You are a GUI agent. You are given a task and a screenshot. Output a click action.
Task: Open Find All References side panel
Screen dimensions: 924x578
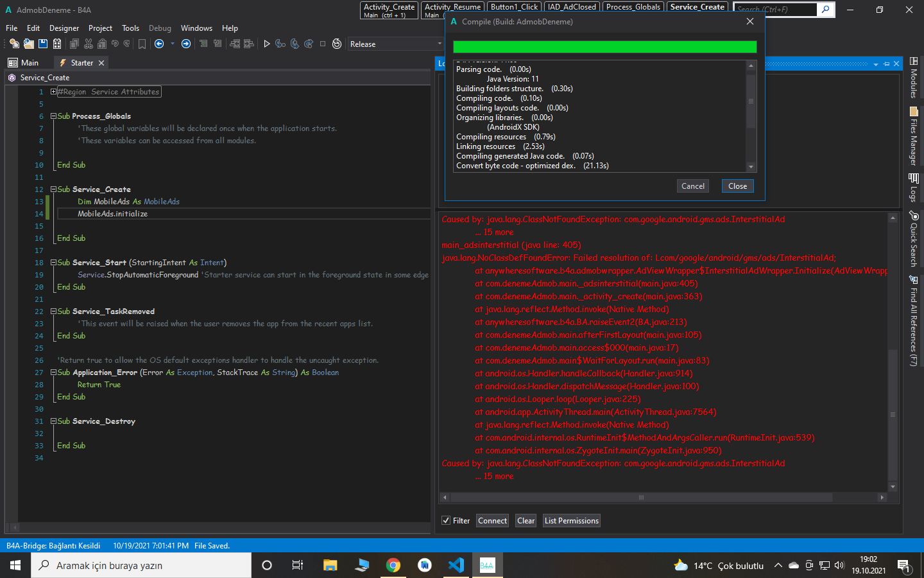pyautogui.click(x=913, y=320)
